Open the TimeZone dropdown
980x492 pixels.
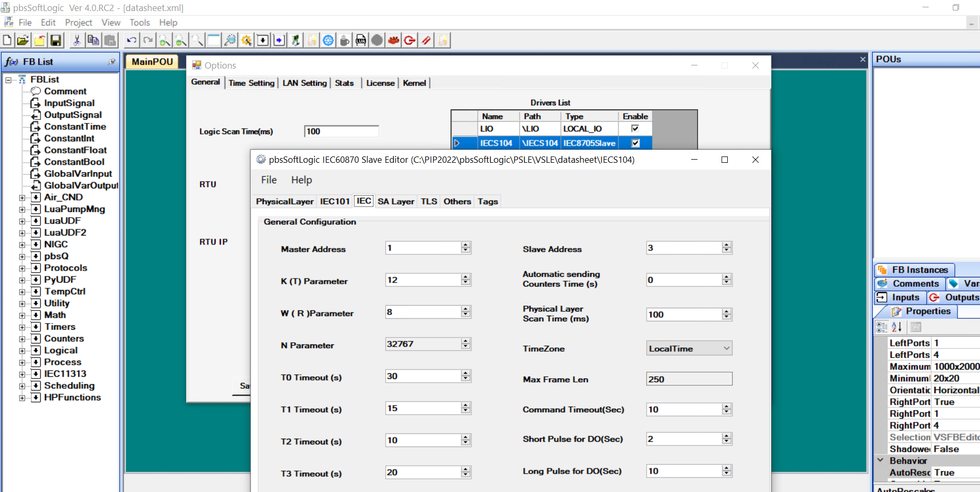(726, 348)
